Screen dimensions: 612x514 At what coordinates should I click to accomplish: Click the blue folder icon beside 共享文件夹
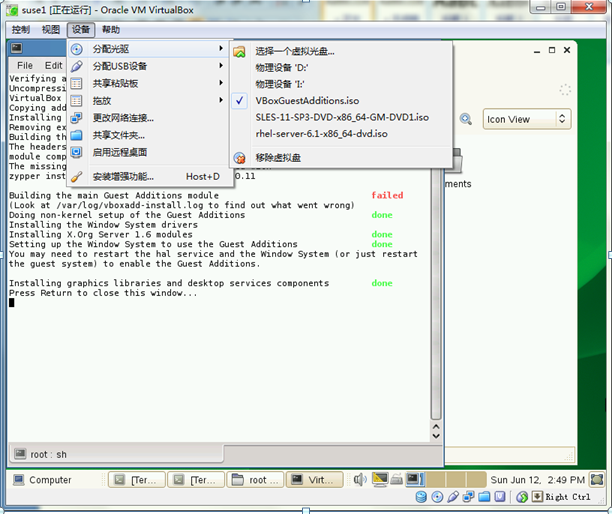point(76,135)
